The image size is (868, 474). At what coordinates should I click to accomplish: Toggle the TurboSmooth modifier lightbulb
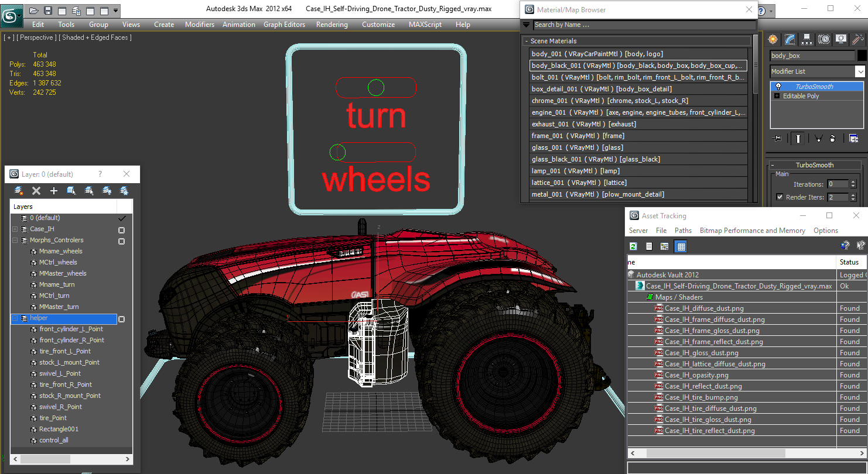tap(778, 87)
